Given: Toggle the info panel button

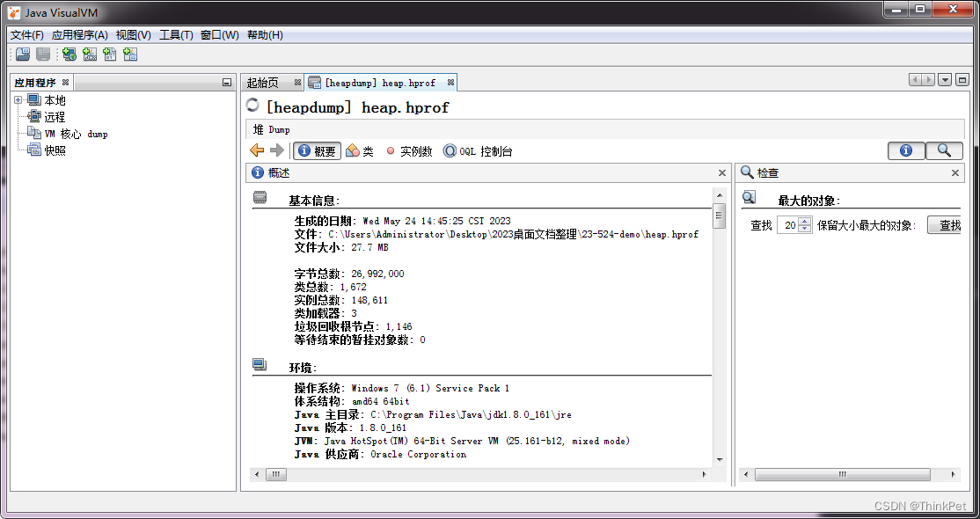Looking at the screenshot, I should 906,150.
